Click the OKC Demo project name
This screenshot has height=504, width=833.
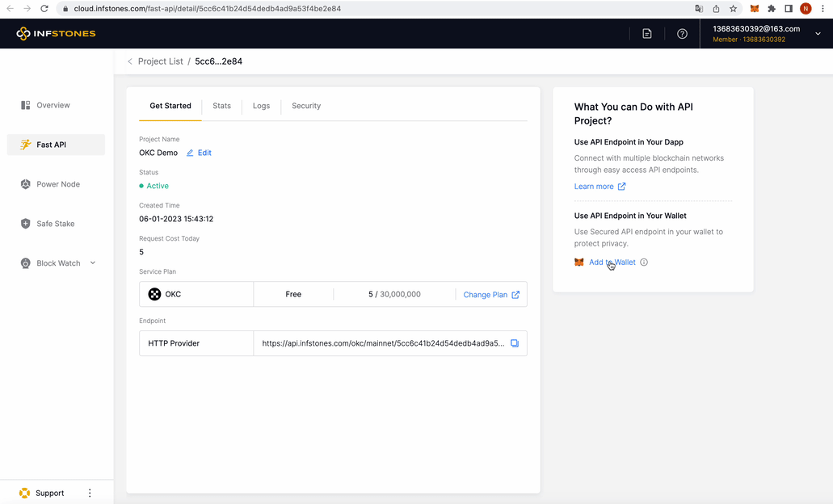click(158, 153)
